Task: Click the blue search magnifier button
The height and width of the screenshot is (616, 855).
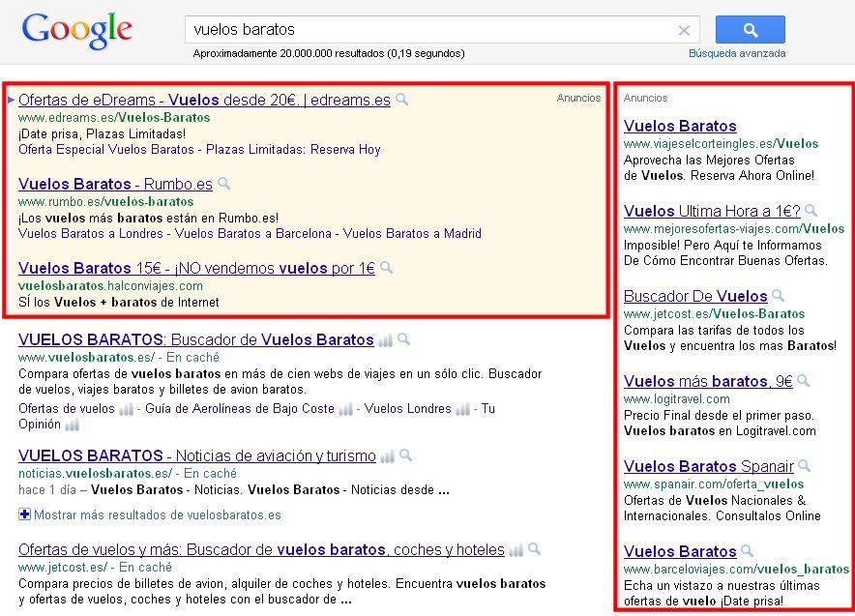Action: point(751,29)
